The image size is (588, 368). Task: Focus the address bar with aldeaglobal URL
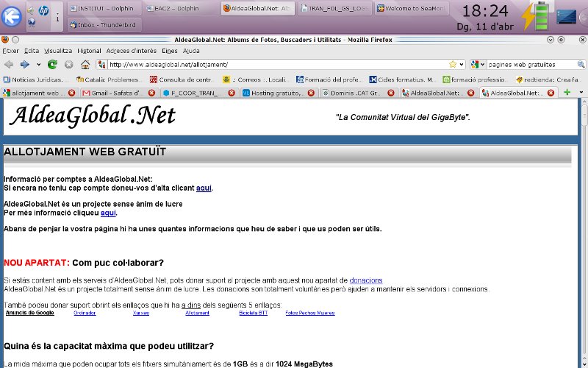pyautogui.click(x=278, y=65)
